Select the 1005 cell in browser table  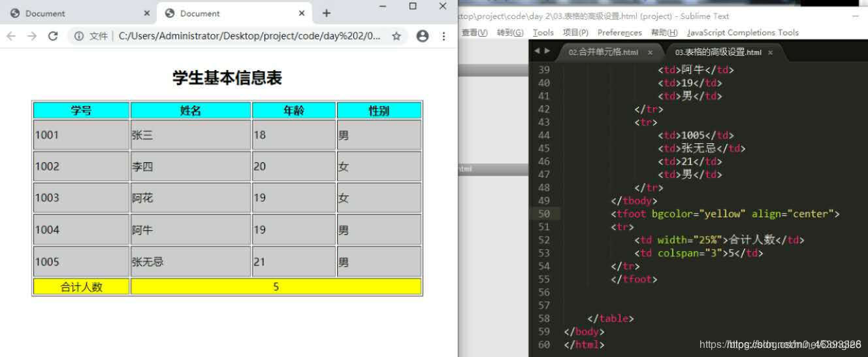click(81, 262)
